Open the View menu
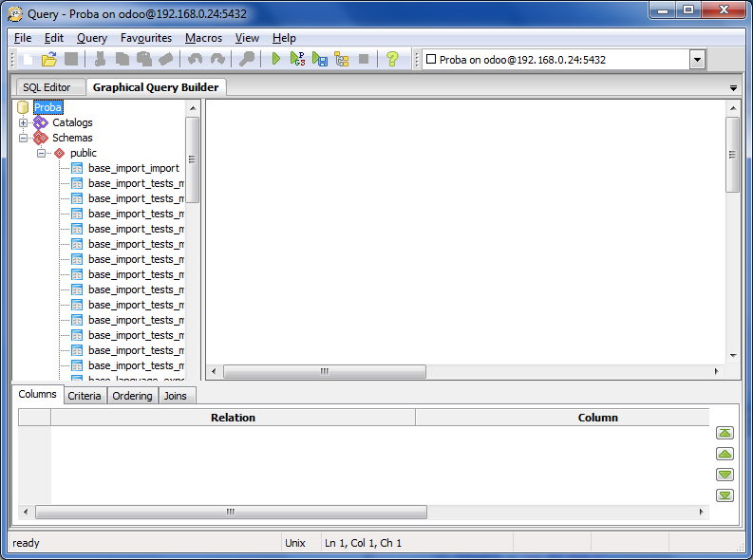 click(247, 38)
